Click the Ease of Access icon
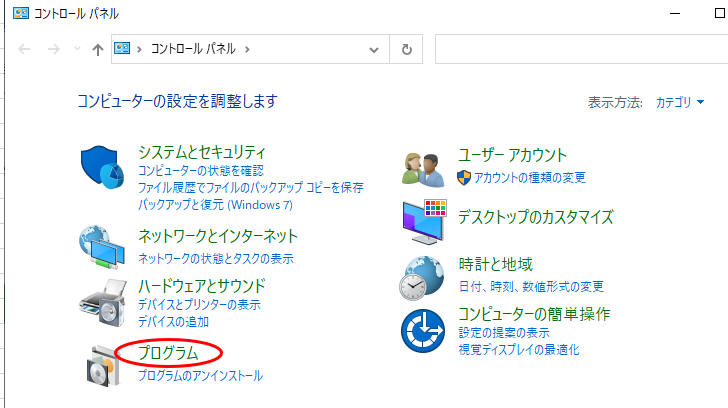Screen dimensions: 728x408 click(422, 330)
